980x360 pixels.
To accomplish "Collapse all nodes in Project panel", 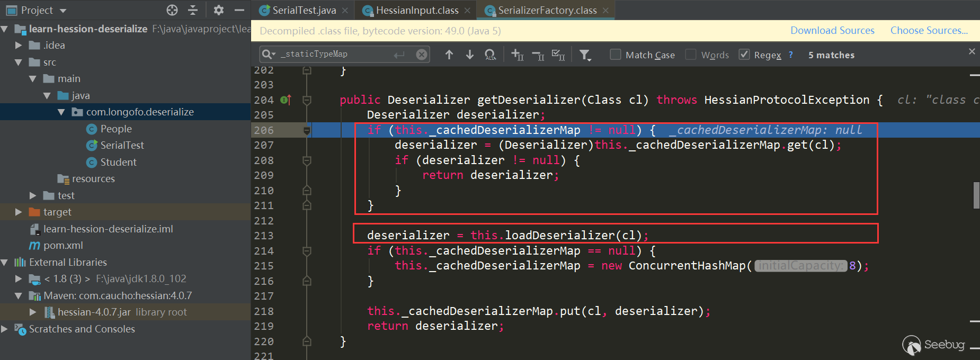I will coord(193,10).
